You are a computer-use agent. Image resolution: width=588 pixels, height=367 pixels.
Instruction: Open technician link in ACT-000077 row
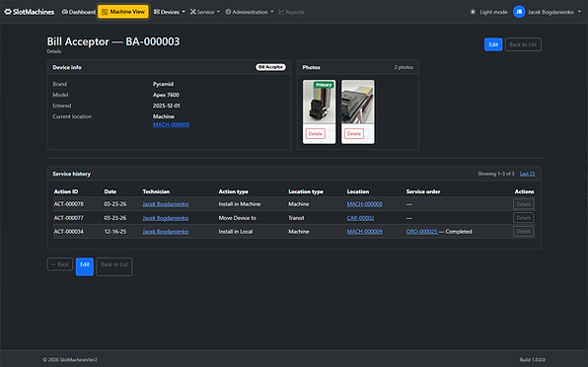click(166, 218)
